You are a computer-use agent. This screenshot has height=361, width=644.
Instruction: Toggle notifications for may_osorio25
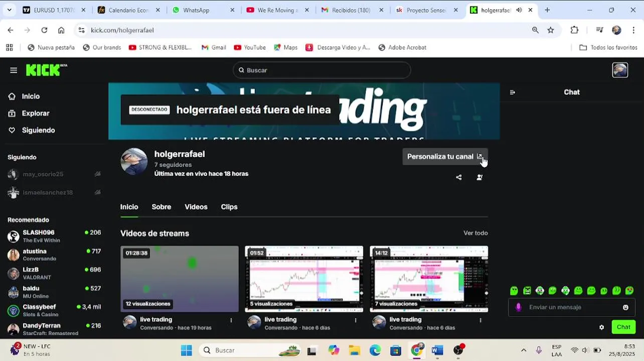[x=97, y=174]
